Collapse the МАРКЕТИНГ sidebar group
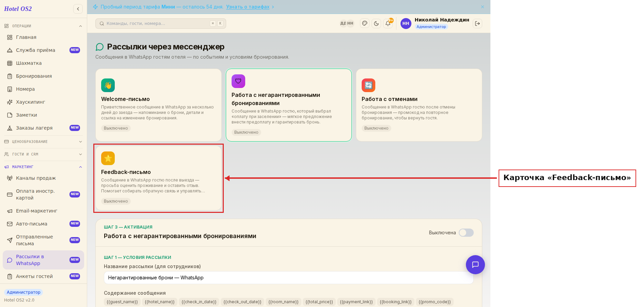 [43, 167]
